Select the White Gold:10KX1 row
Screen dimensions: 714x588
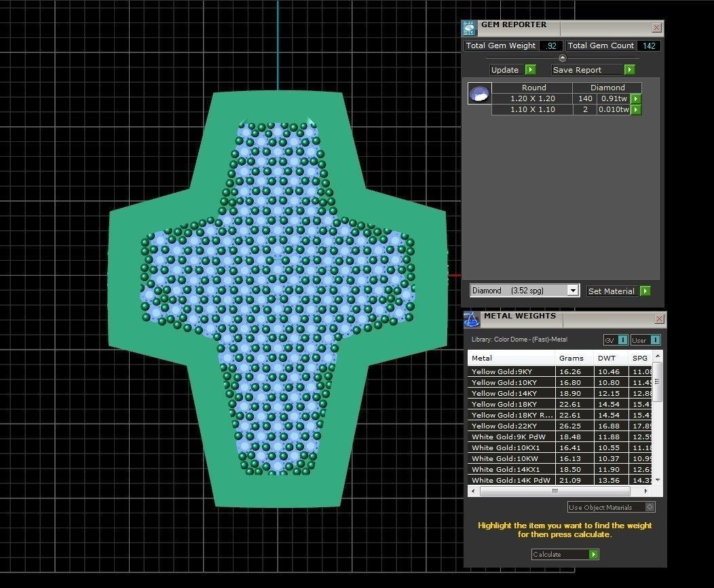click(x=560, y=447)
